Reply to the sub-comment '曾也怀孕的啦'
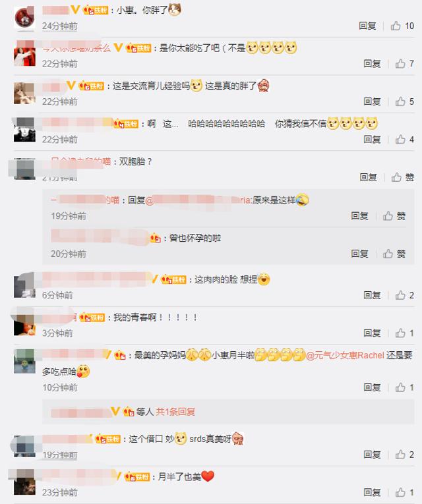This screenshot has width=422, height=504. (359, 254)
